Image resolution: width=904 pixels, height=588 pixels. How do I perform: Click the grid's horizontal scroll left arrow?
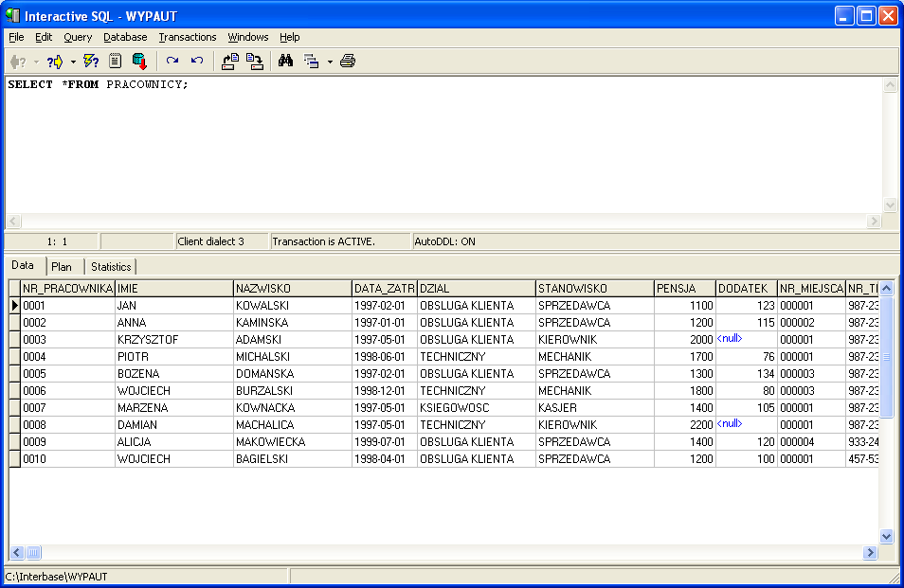pyautogui.click(x=17, y=553)
